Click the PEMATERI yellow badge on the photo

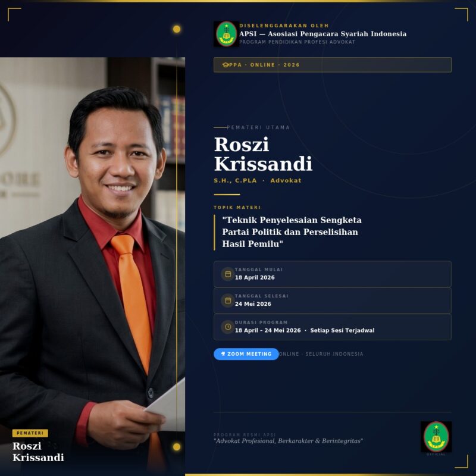tap(30, 433)
